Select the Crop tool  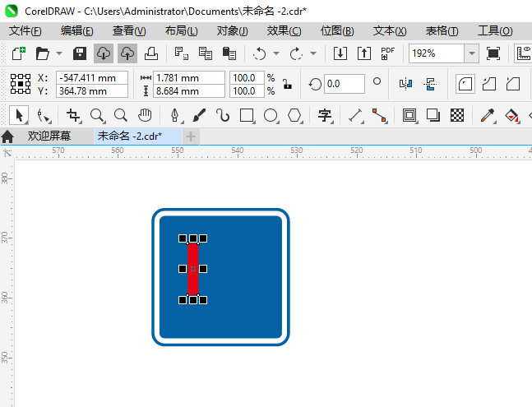coord(73,115)
